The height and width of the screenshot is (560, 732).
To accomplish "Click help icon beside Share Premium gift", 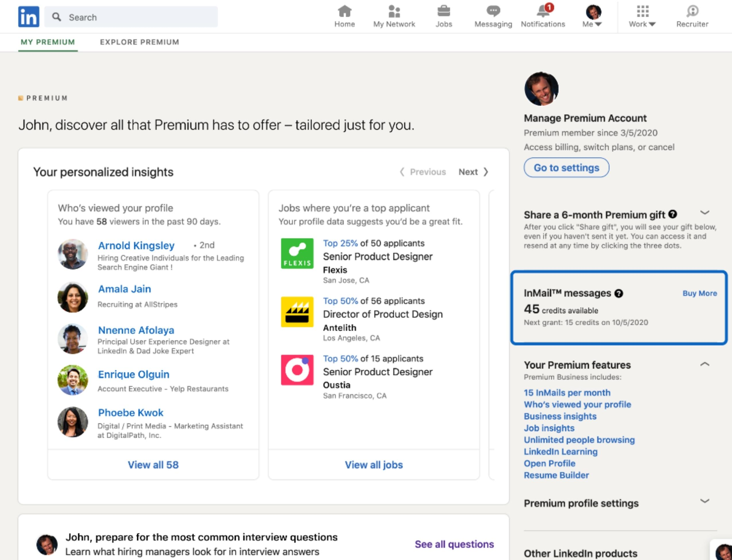I will click(673, 214).
